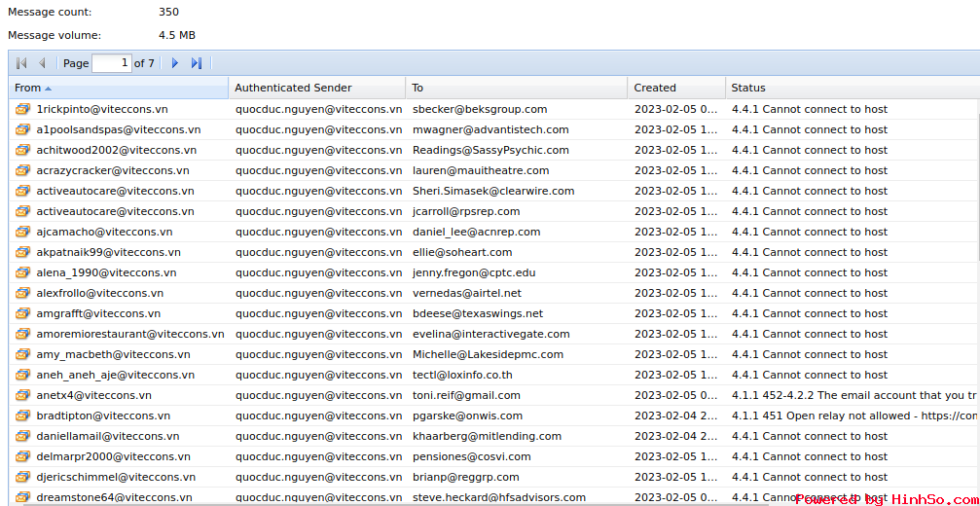Click recipient Sheri.Simasek@clearwire.com
980x506 pixels.
493,191
